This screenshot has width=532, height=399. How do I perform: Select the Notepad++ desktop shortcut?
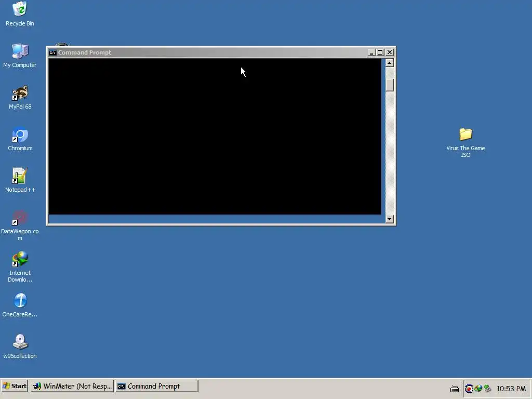pyautogui.click(x=20, y=180)
